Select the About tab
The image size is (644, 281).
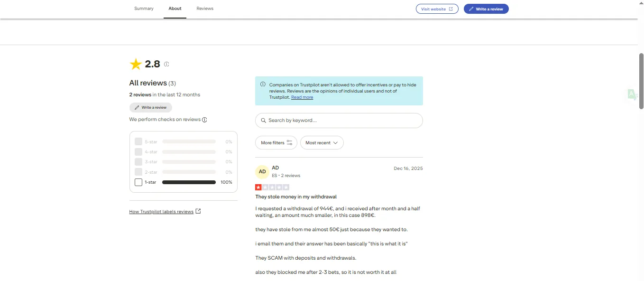(175, 9)
